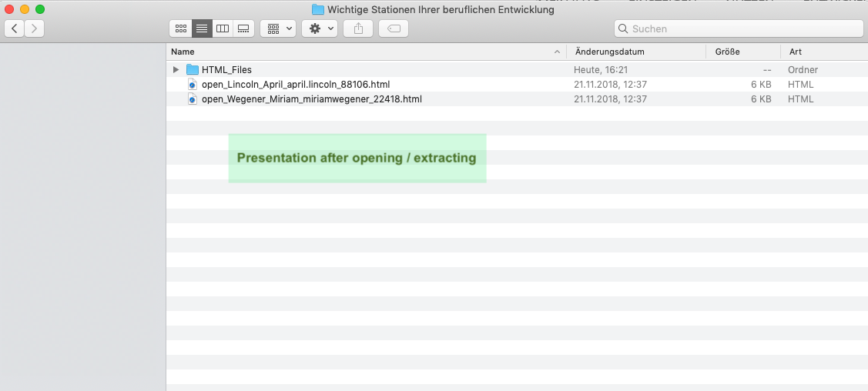Sort by Art column header
The height and width of the screenshot is (391, 868).
click(x=795, y=52)
